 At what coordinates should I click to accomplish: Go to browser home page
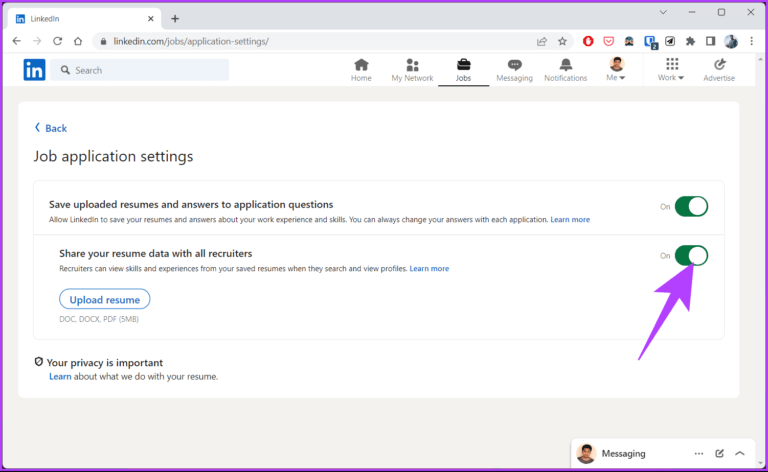click(78, 41)
